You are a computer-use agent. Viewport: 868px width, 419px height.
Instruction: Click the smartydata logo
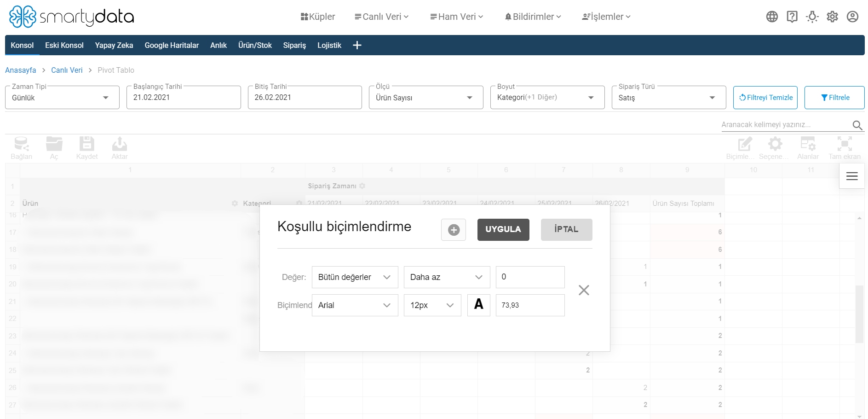pos(72,17)
